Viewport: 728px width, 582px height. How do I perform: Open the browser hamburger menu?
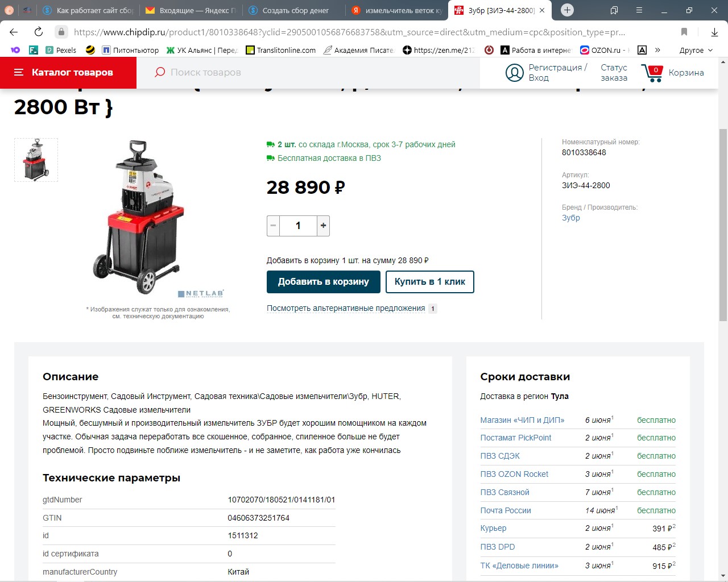pos(639,10)
